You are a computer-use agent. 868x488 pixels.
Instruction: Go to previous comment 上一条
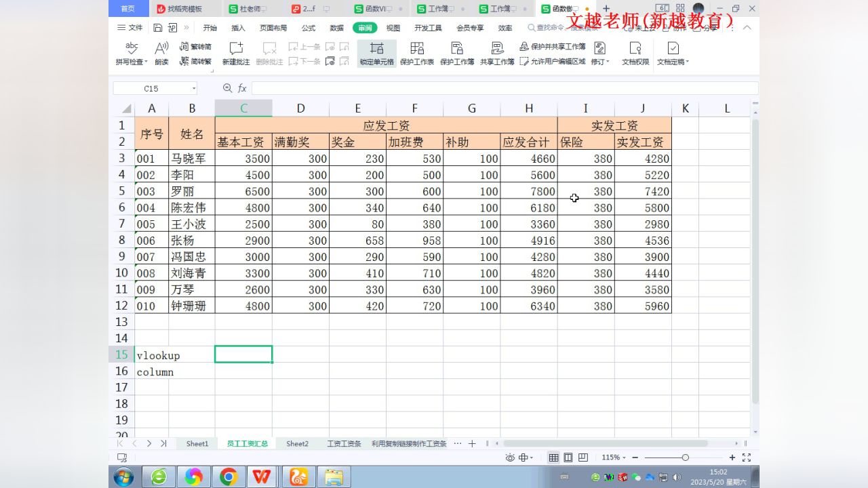(304, 47)
